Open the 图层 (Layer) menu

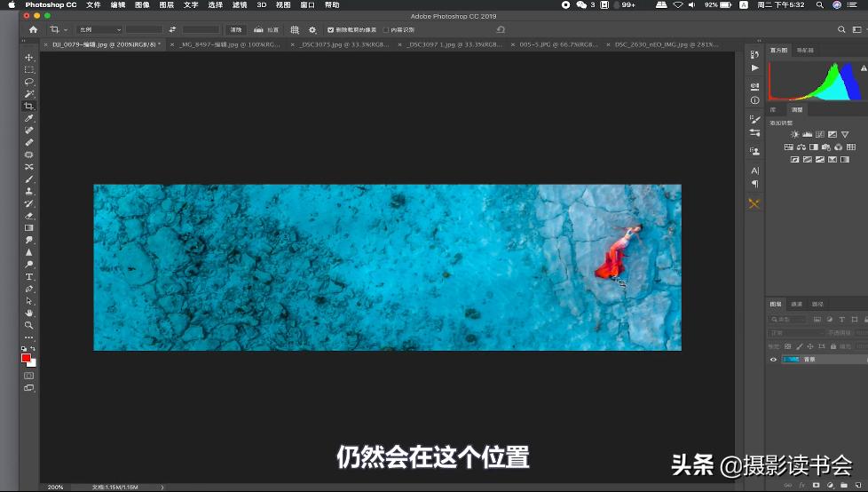[166, 5]
